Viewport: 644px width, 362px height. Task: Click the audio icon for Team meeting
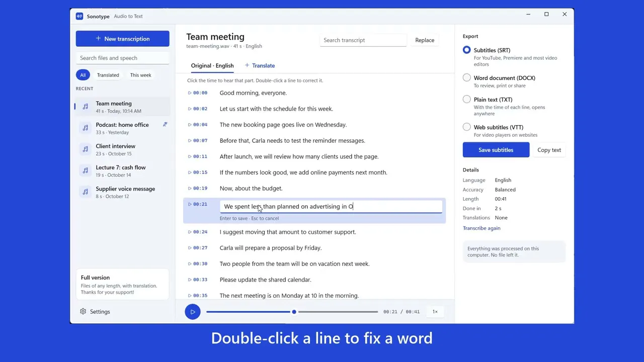pyautogui.click(x=85, y=107)
